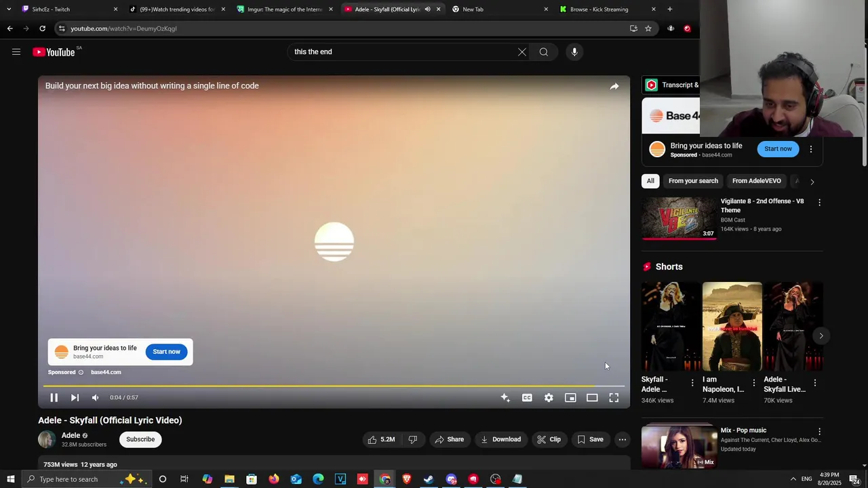Open the Mix - Pop music thumbnail

[x=679, y=446]
